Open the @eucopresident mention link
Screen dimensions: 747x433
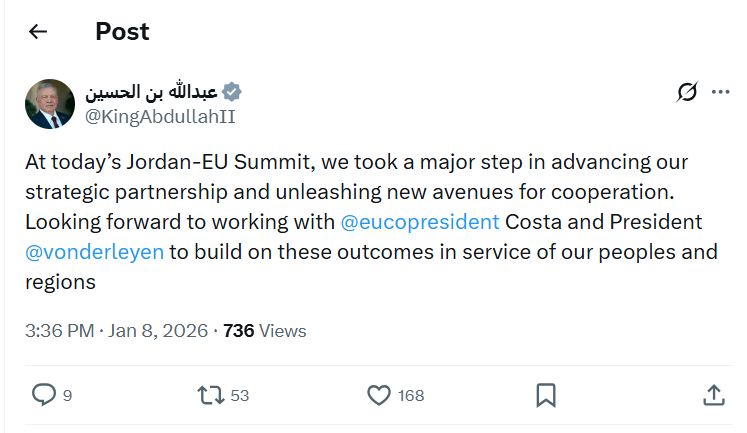click(x=420, y=221)
